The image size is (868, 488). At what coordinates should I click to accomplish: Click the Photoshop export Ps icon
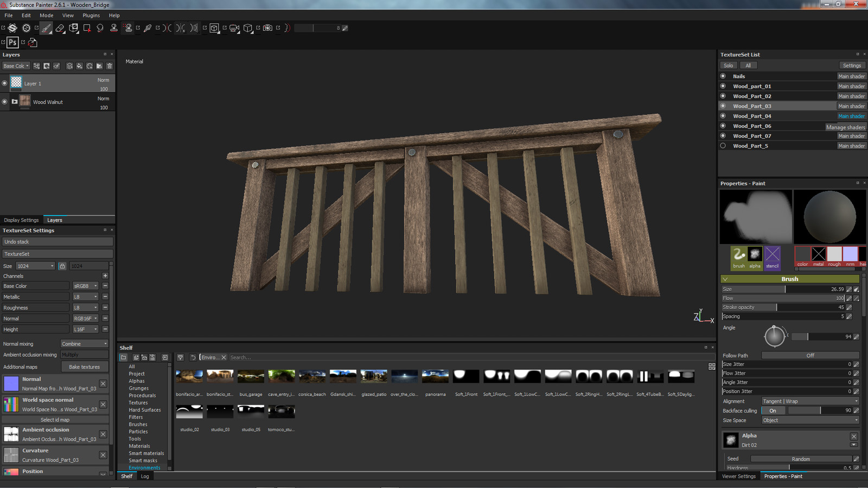pyautogui.click(x=12, y=42)
